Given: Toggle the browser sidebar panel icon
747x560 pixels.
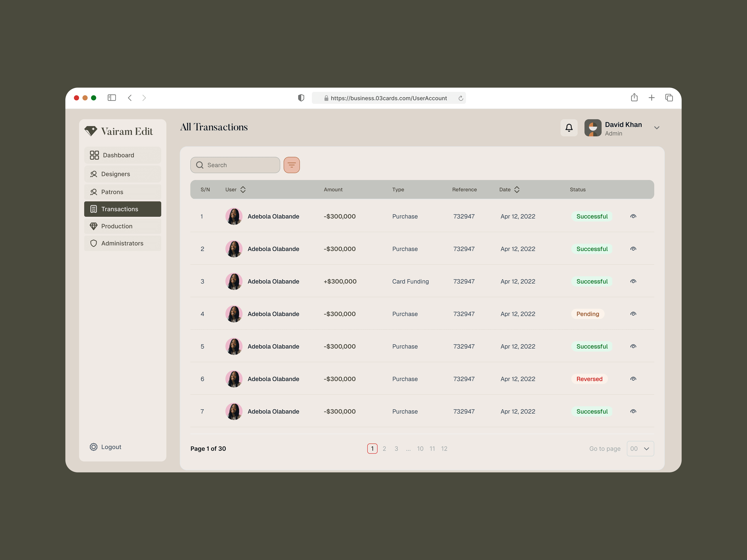Looking at the screenshot, I should [x=112, y=98].
